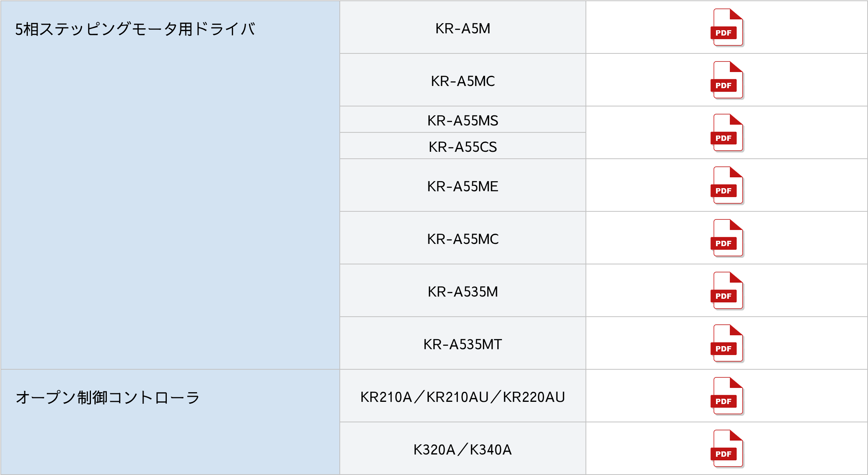The image size is (868, 475).
Task: Open PDF for KR210A／KR210AU／KR220AU
Action: (727, 396)
